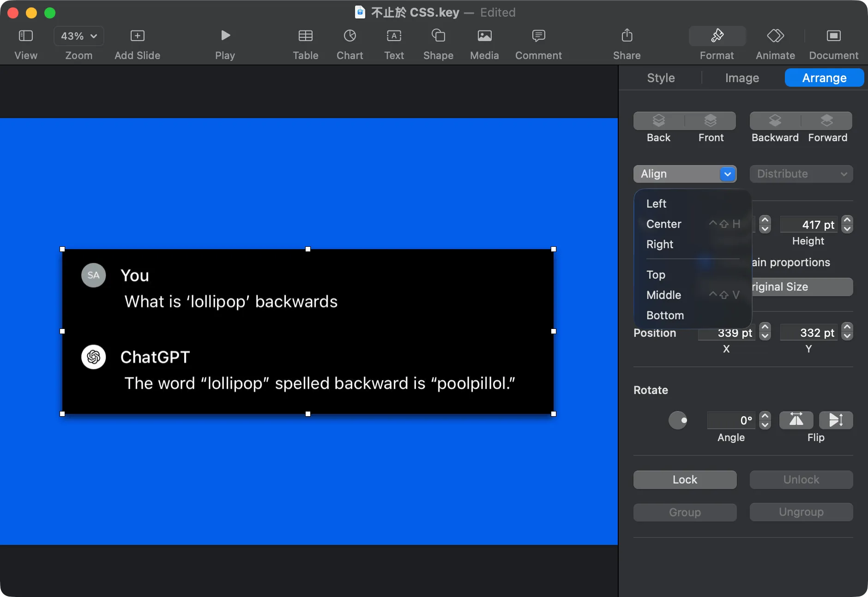The height and width of the screenshot is (597, 868).
Task: Open the Media insert menu
Action: [x=484, y=36]
